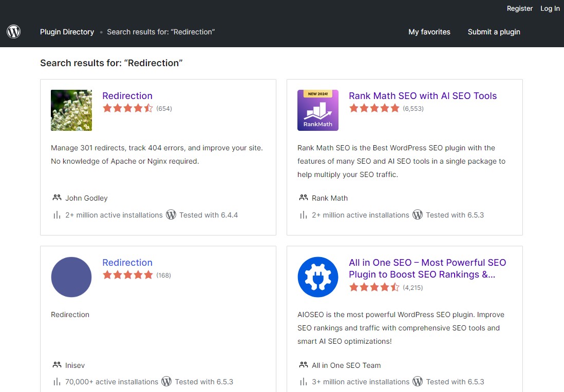Viewport: 564px width, 392px height.
Task: Go to Submit a plugin page
Action: tap(494, 32)
